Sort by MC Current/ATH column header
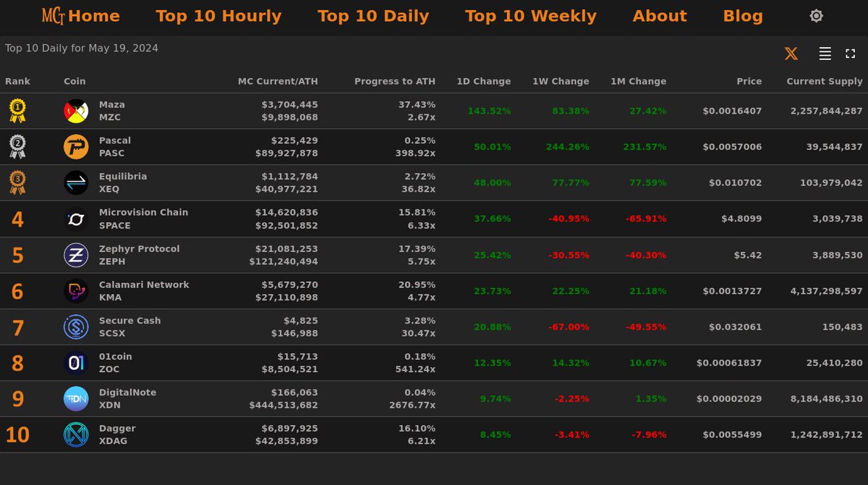This screenshot has height=485, width=868. [x=278, y=82]
